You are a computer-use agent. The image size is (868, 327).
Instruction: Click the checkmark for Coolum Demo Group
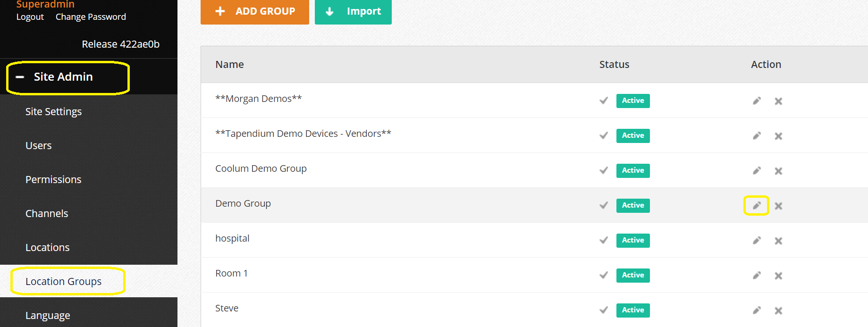tap(604, 170)
